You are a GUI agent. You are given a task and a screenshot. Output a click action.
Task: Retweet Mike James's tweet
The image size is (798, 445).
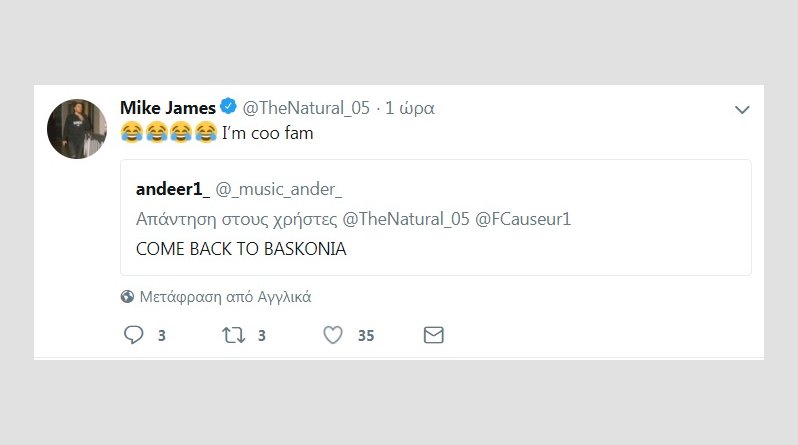[x=232, y=335]
